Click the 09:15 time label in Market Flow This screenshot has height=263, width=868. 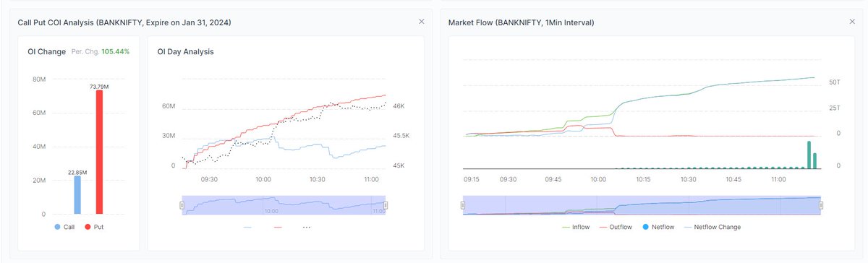point(471,179)
